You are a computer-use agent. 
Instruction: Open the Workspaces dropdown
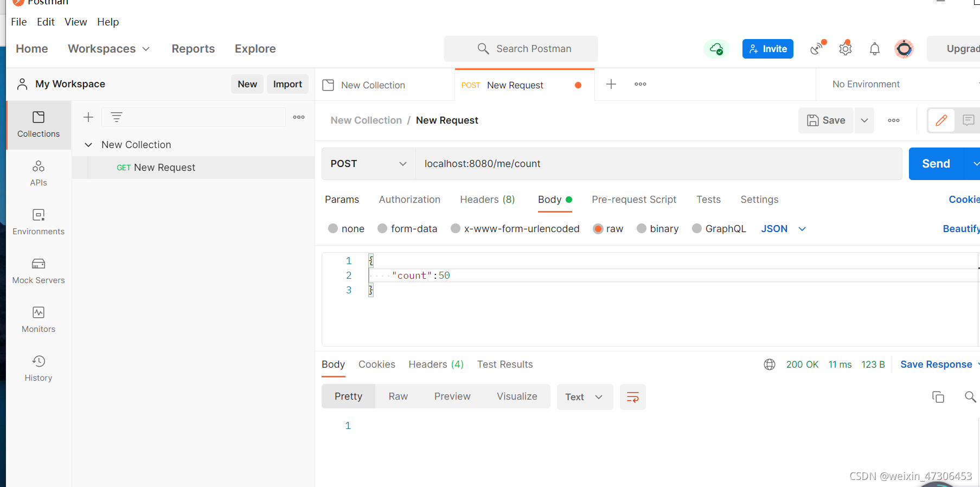pos(108,49)
